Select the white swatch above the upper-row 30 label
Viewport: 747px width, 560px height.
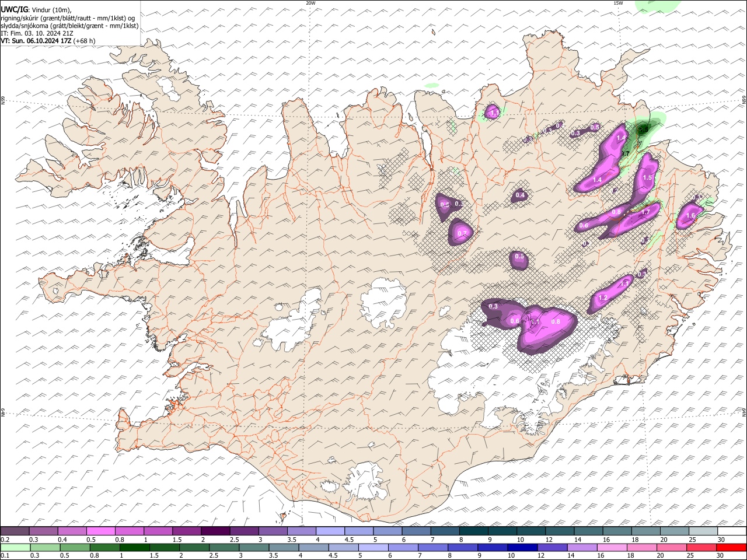click(x=732, y=531)
